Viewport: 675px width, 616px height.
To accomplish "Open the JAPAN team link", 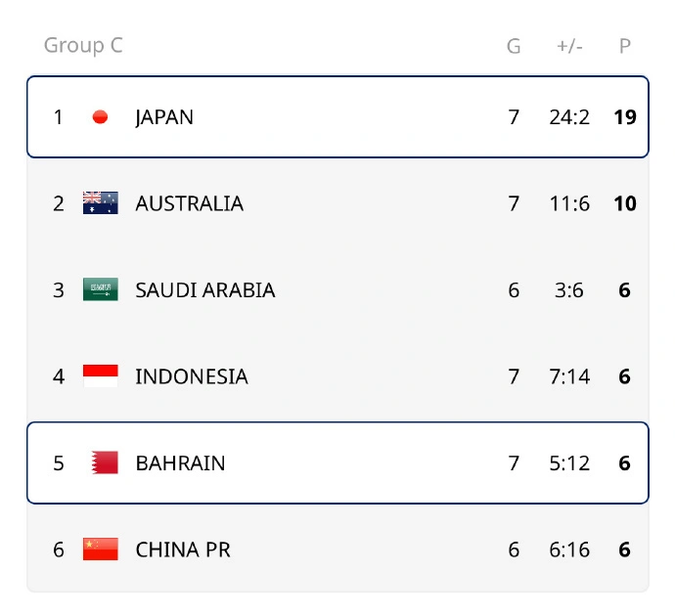I will [164, 117].
